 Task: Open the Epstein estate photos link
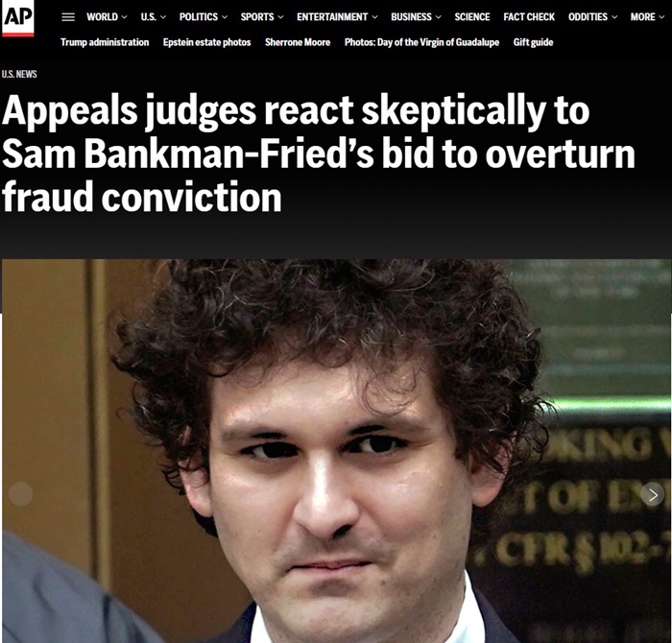click(x=206, y=42)
